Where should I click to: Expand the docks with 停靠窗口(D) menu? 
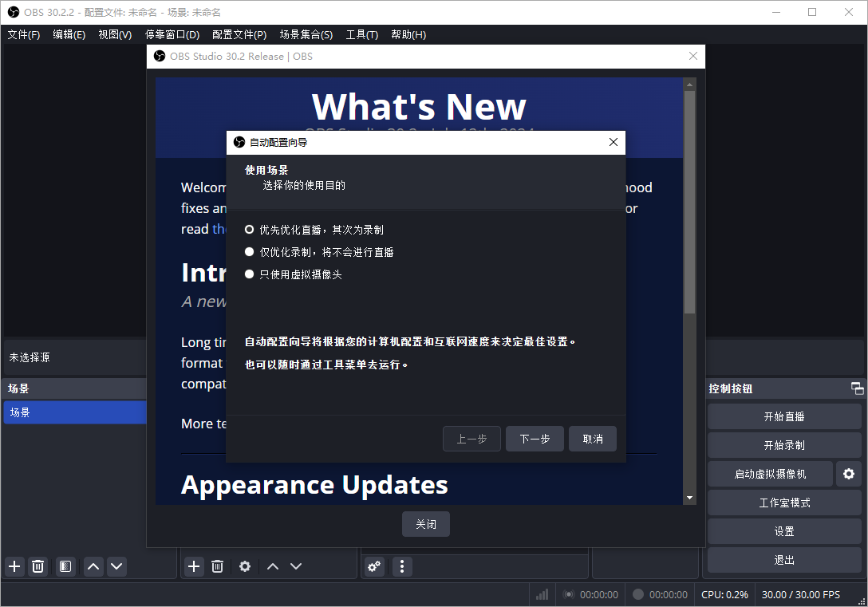coord(172,34)
